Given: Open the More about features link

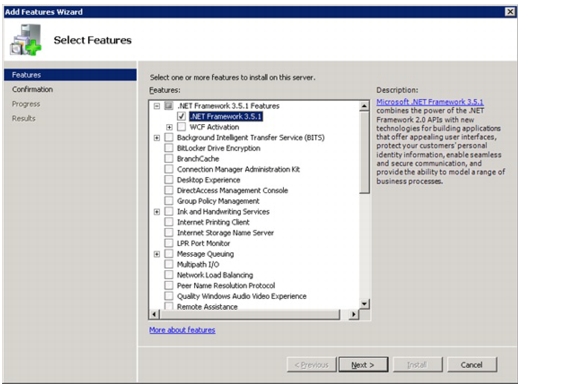Looking at the screenshot, I should pos(182,330).
